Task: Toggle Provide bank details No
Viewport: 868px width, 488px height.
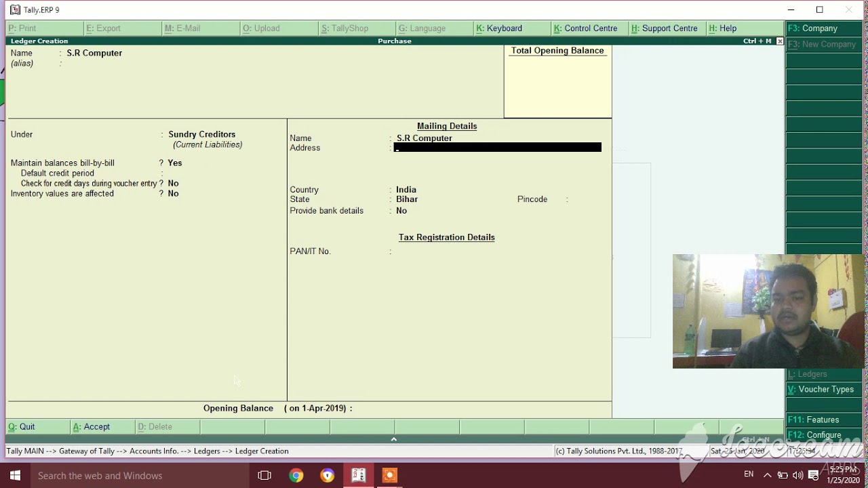Action: [x=401, y=211]
